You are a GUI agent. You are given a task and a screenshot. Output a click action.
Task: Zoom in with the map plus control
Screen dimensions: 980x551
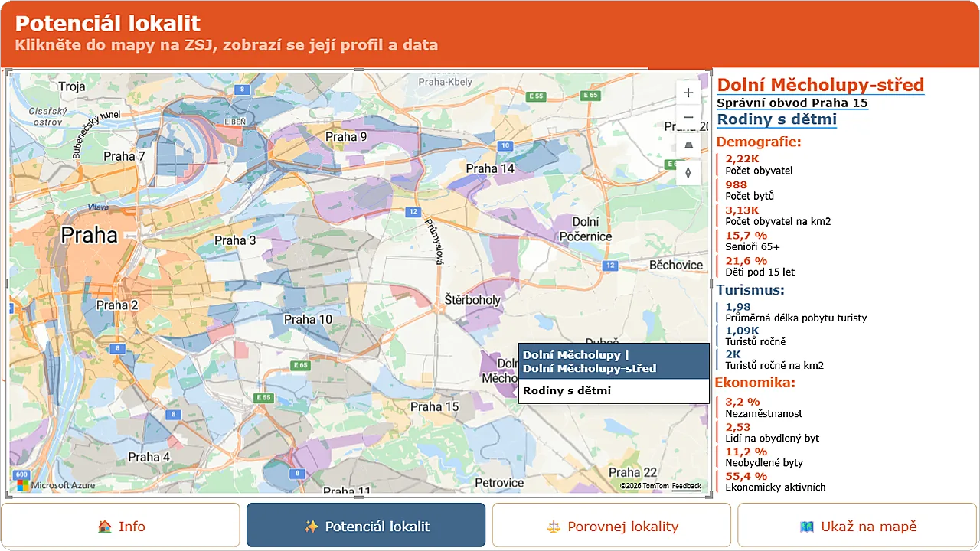688,93
